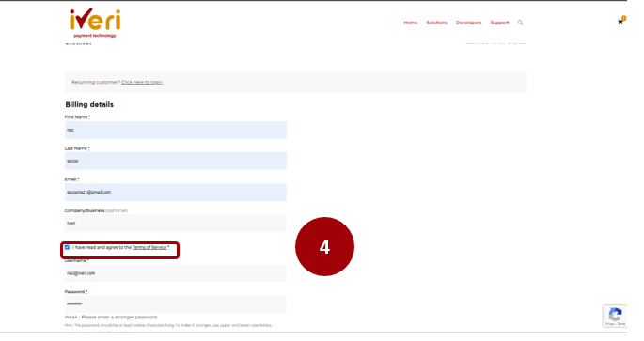Click into the Email field

(x=176, y=192)
